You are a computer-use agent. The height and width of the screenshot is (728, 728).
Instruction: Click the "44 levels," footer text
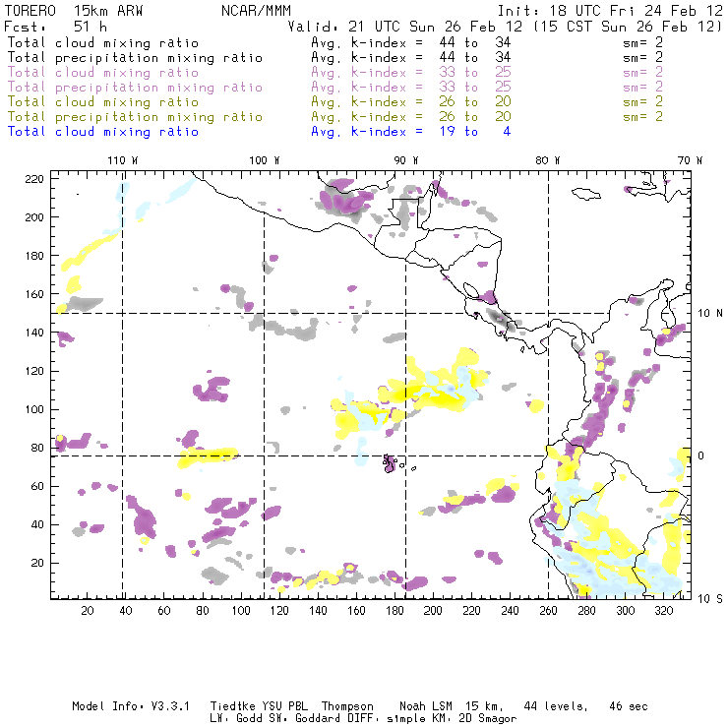point(556,706)
